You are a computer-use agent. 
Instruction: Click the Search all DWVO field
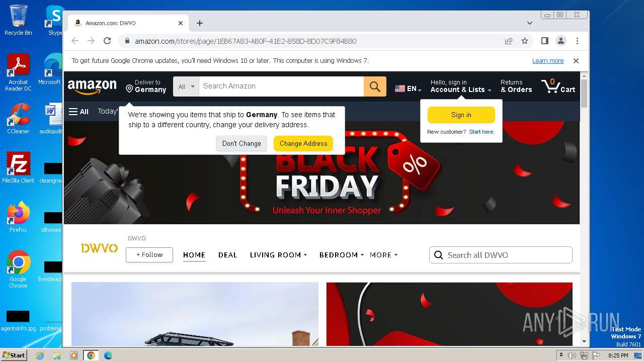(501, 255)
